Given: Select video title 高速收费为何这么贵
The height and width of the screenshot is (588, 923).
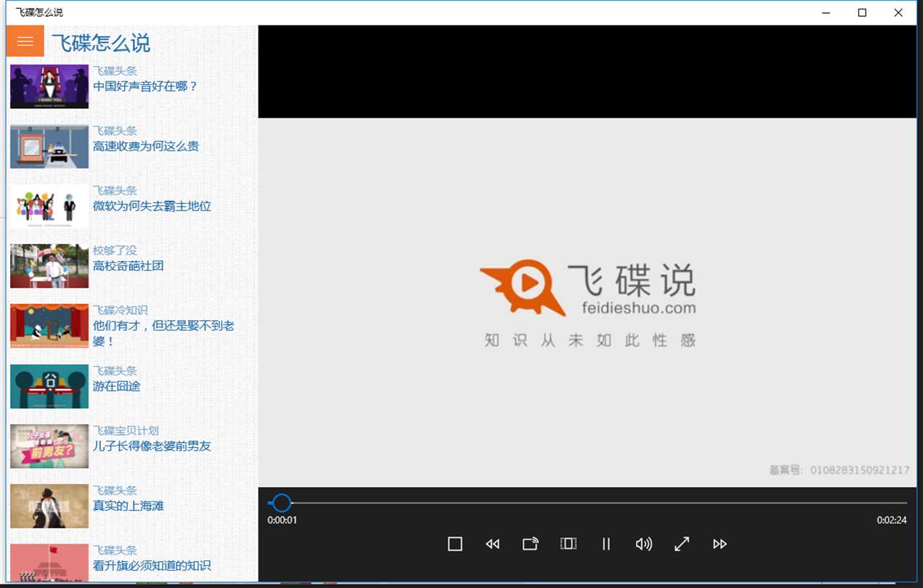Looking at the screenshot, I should 146,146.
